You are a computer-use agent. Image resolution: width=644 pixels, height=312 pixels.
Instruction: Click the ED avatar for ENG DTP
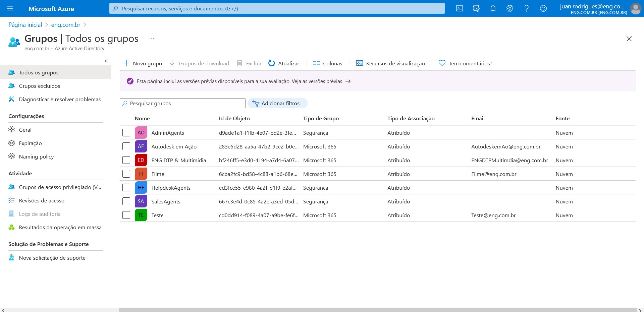tap(141, 160)
